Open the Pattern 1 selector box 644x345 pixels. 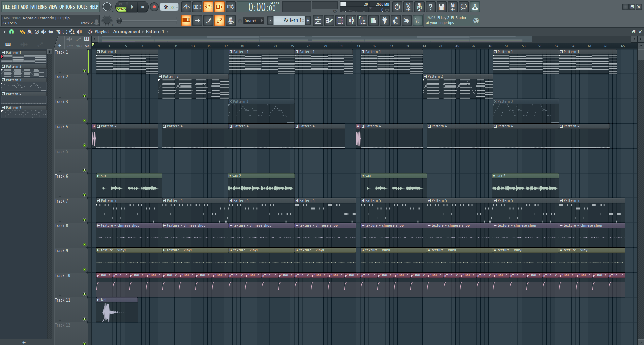click(289, 21)
